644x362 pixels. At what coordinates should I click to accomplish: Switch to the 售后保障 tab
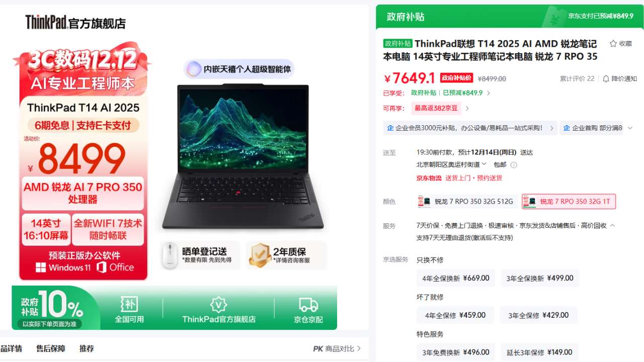(x=51, y=348)
